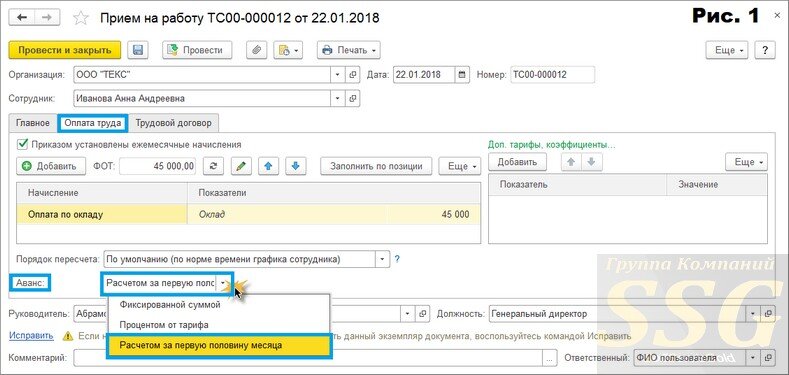Choose Расчетом за первую половину месяца option
The width and height of the screenshot is (789, 375).
coord(219,346)
